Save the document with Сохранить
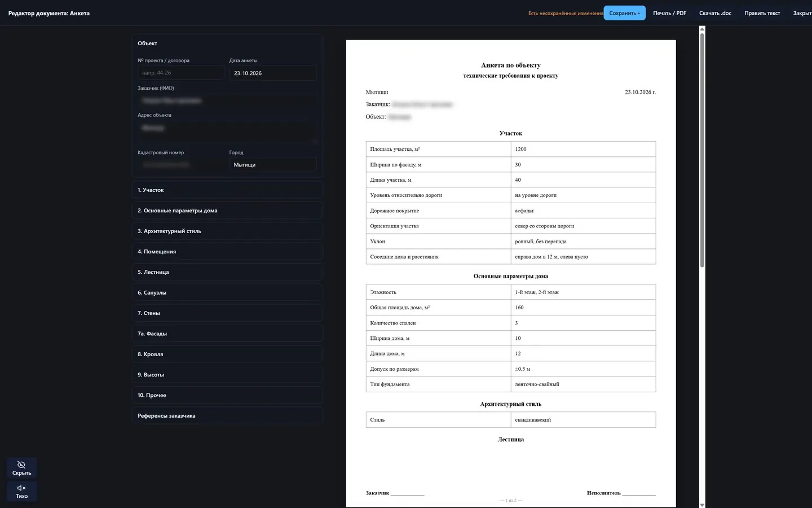This screenshot has width=812, height=508. [x=624, y=13]
